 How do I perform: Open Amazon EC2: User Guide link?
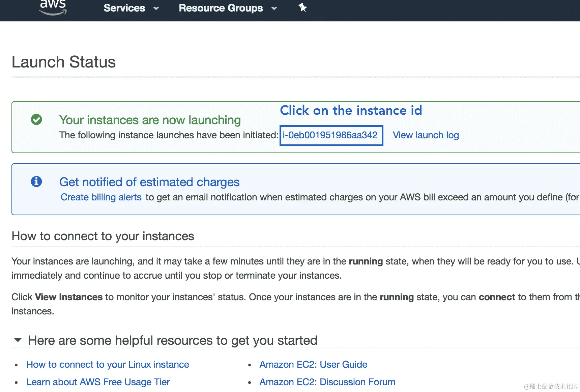pos(313,365)
